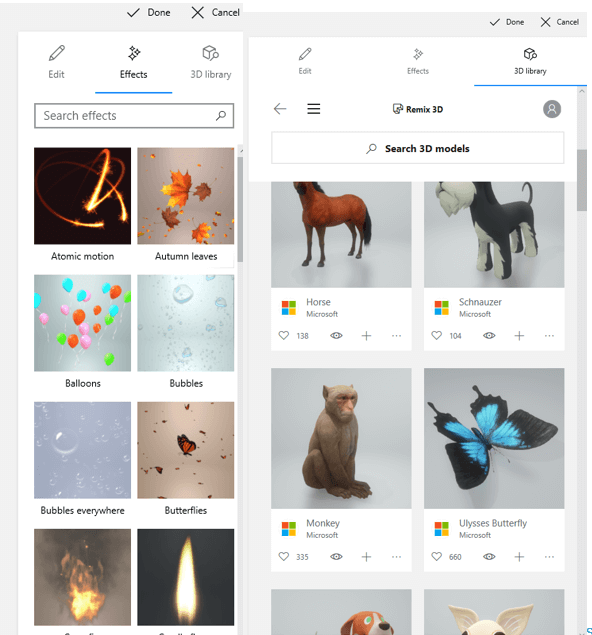The image size is (592, 635).
Task: Open more options for Horse model
Action: [x=396, y=335]
